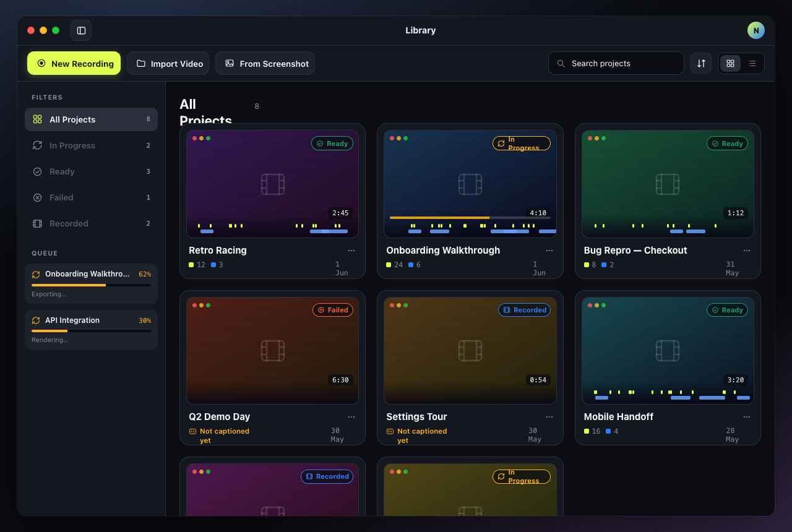
Task: Click Recorded badge on Settings Tour
Action: point(525,310)
